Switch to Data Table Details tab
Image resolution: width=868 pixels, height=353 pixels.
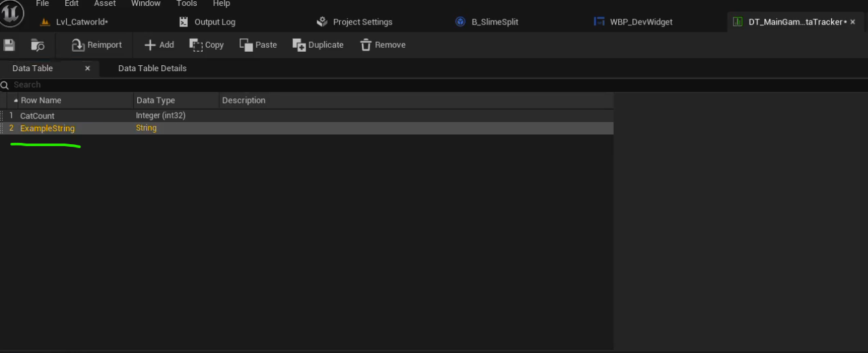pyautogui.click(x=152, y=69)
